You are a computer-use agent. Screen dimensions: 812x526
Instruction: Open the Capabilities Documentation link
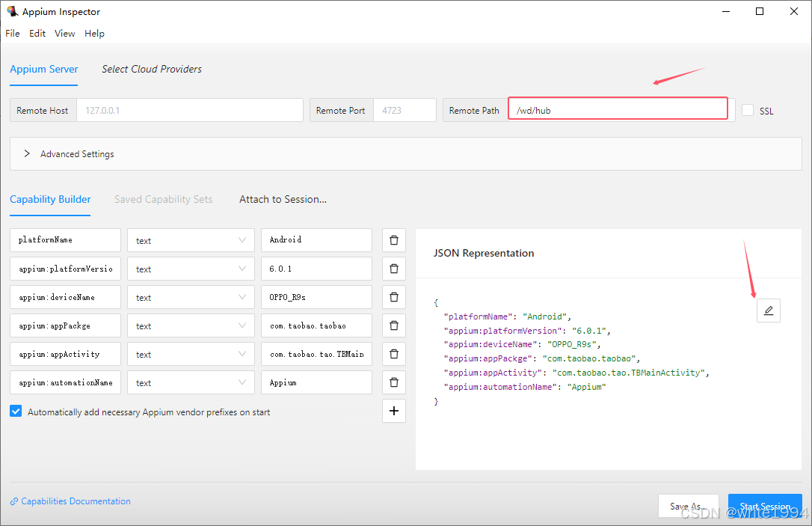click(76, 501)
